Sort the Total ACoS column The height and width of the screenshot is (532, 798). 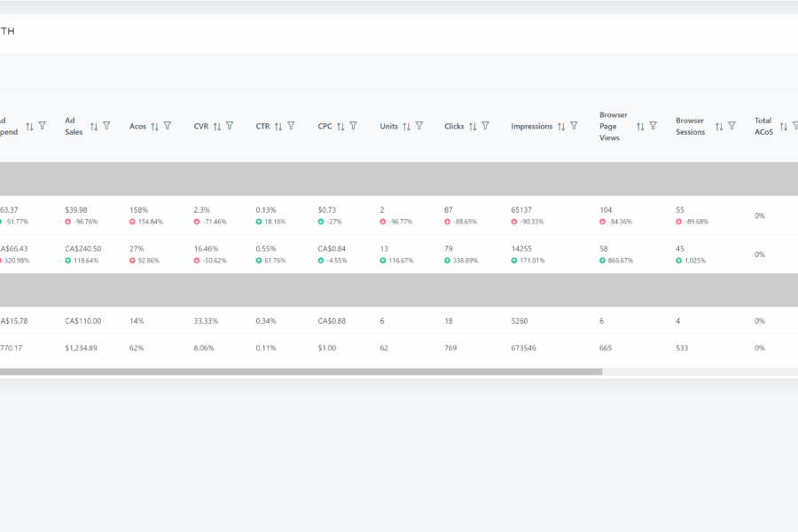point(784,127)
